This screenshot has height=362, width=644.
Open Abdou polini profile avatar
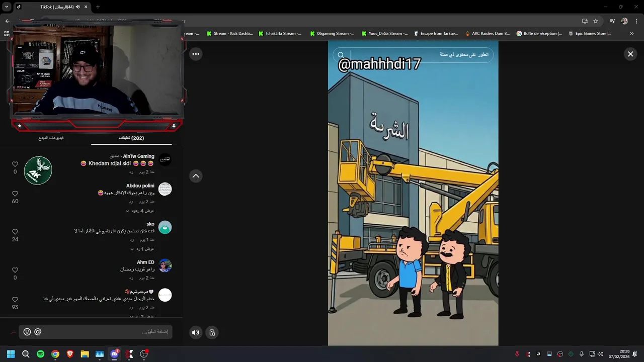[165, 189]
